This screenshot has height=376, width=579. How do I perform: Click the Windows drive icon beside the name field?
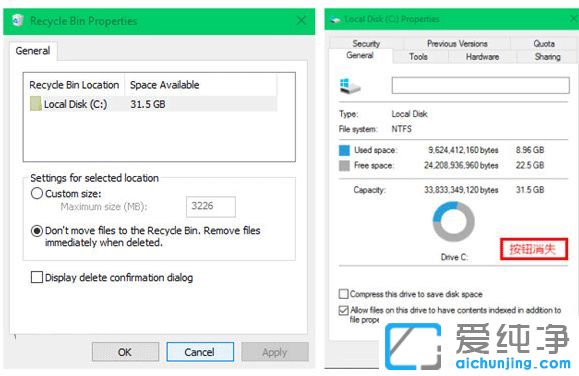(x=349, y=86)
